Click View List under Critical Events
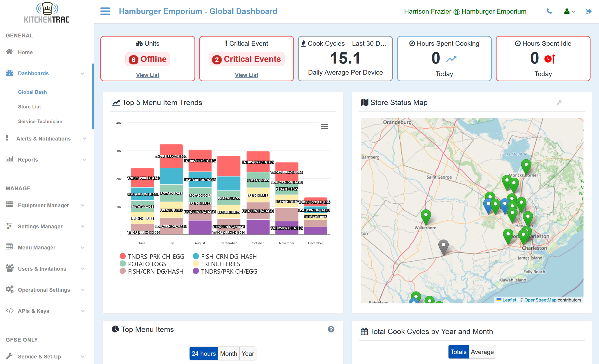Image resolution: width=599 pixels, height=364 pixels. point(246,75)
